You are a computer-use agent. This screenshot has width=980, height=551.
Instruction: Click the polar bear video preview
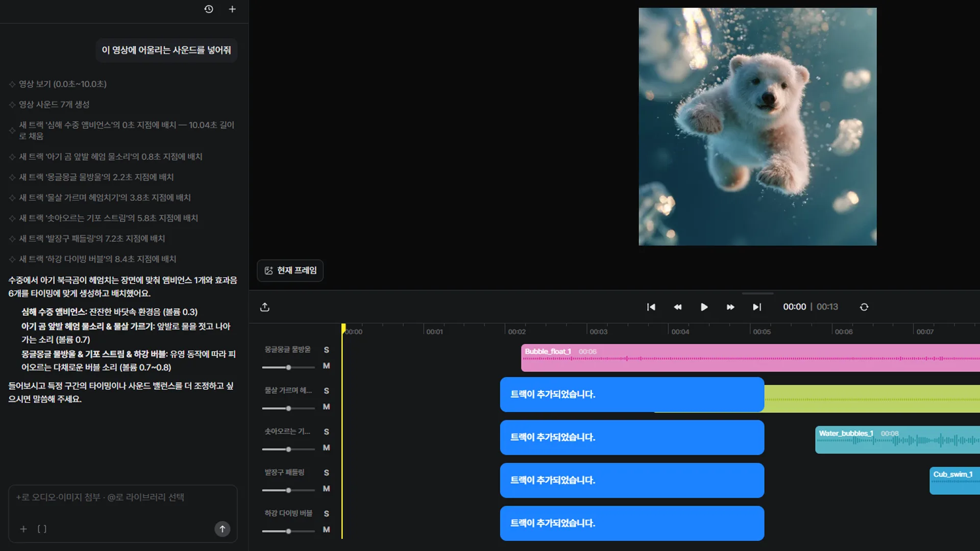coord(757,127)
